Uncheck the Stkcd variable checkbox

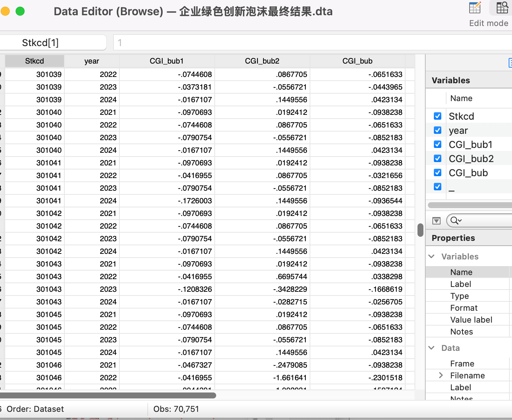pos(438,116)
